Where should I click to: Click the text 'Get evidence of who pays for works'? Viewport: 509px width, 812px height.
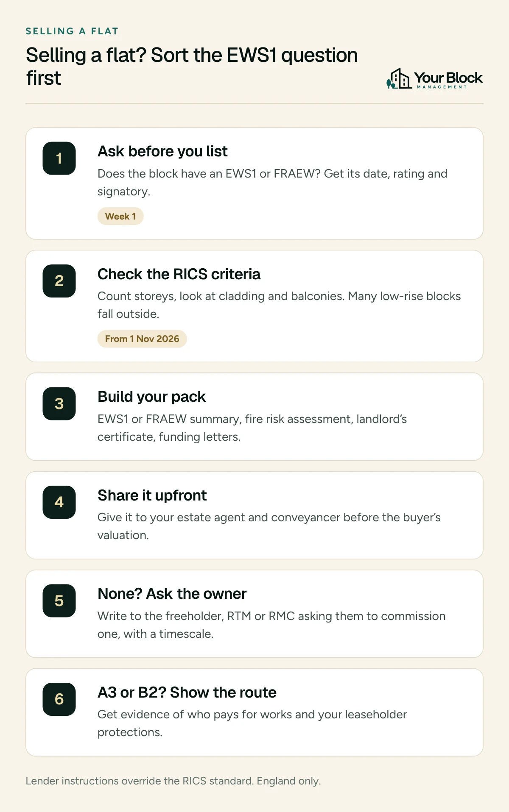pyautogui.click(x=195, y=715)
